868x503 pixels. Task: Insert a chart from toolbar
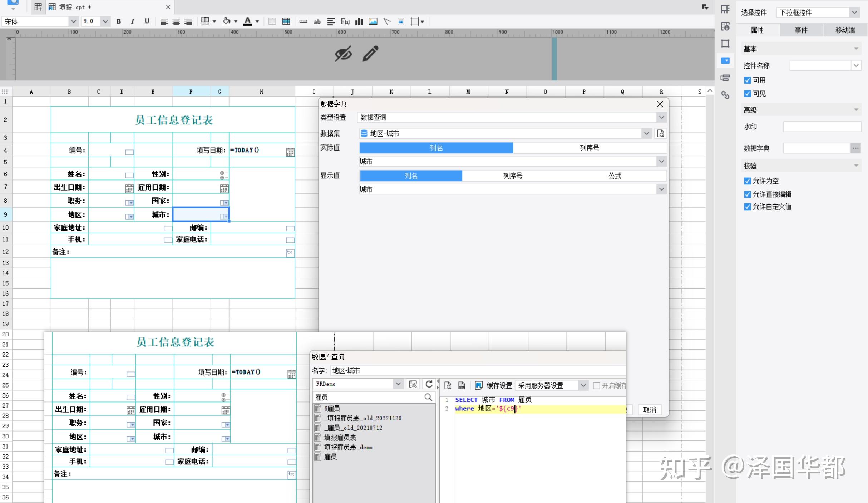[x=359, y=21]
